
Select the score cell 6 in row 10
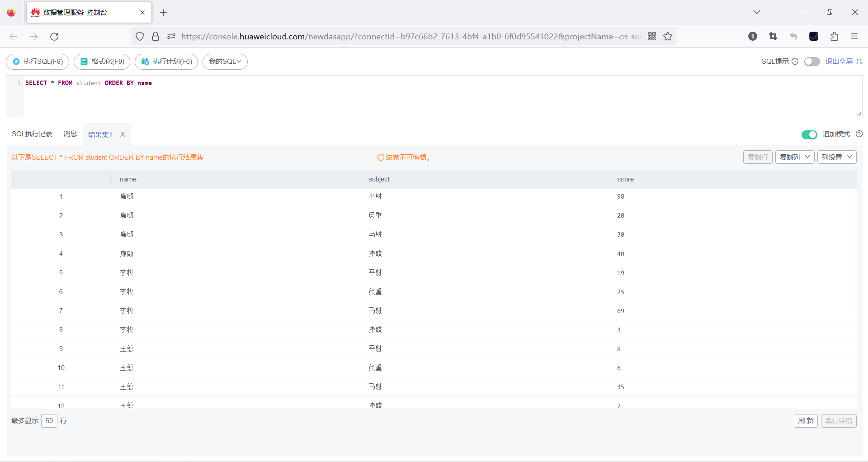(x=732, y=368)
